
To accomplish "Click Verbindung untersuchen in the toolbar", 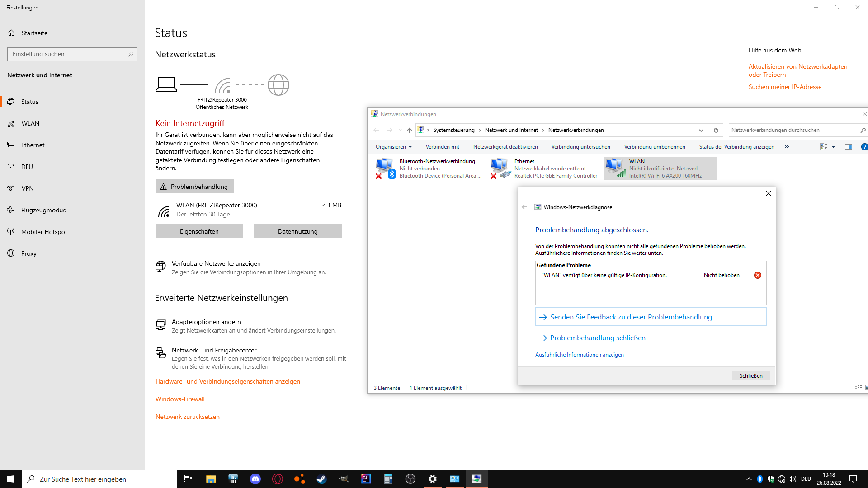I will point(580,147).
